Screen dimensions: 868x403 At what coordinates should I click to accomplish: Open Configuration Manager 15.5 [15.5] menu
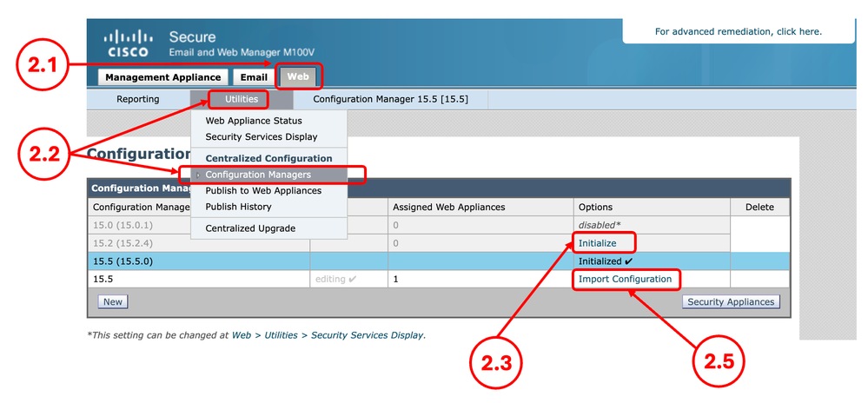[x=391, y=99]
